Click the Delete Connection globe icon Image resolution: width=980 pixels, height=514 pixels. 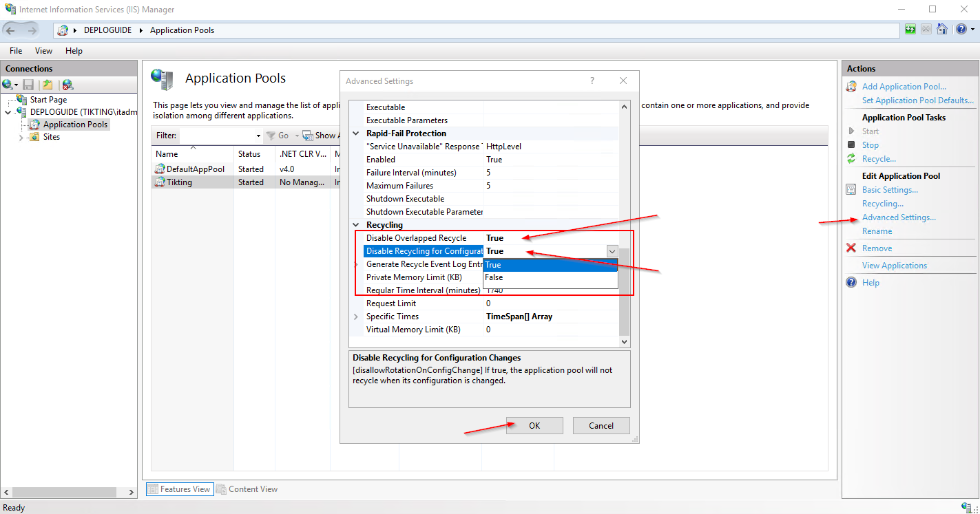(x=67, y=85)
